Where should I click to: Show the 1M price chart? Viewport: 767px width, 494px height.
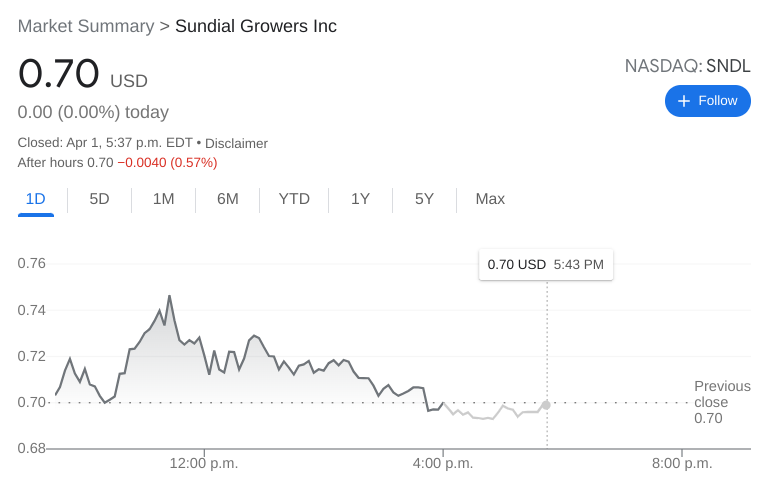(x=163, y=199)
